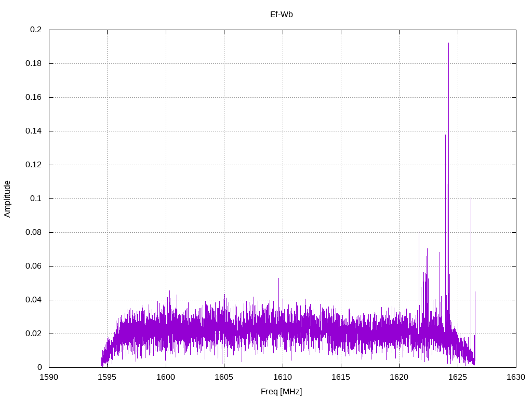Image resolution: width=532 pixels, height=399 pixels.
Task: Click the x-axis tick label 1615
Action: pos(341,377)
